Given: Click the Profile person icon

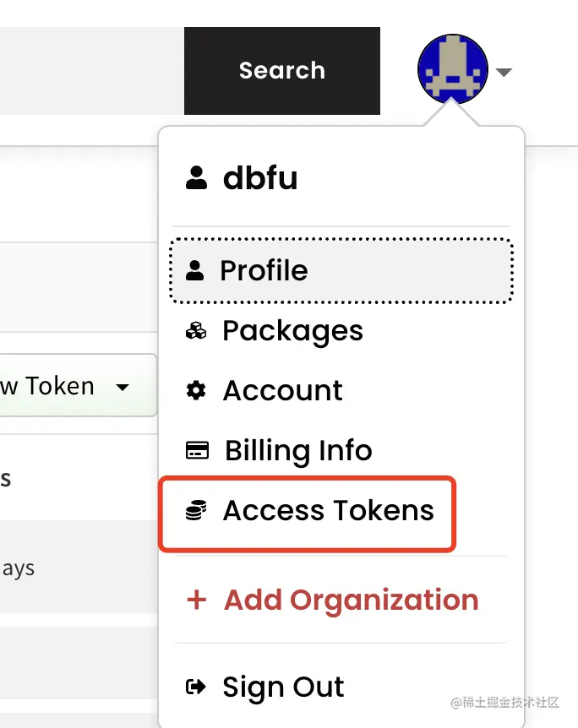Looking at the screenshot, I should (194, 271).
